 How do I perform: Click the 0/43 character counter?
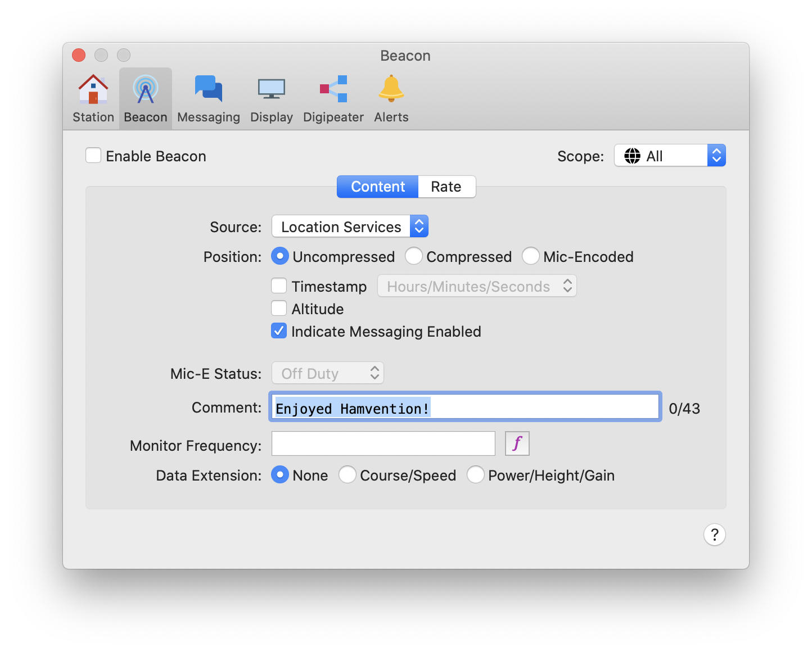(x=684, y=409)
